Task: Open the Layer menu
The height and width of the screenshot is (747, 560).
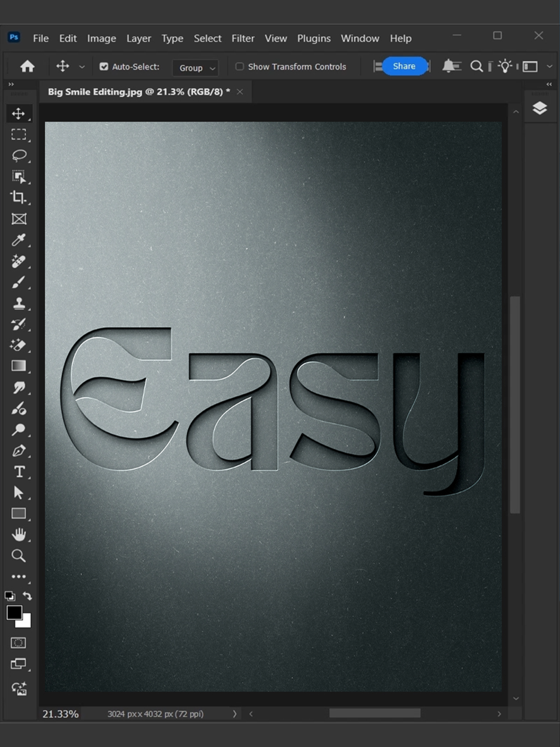Action: point(139,38)
